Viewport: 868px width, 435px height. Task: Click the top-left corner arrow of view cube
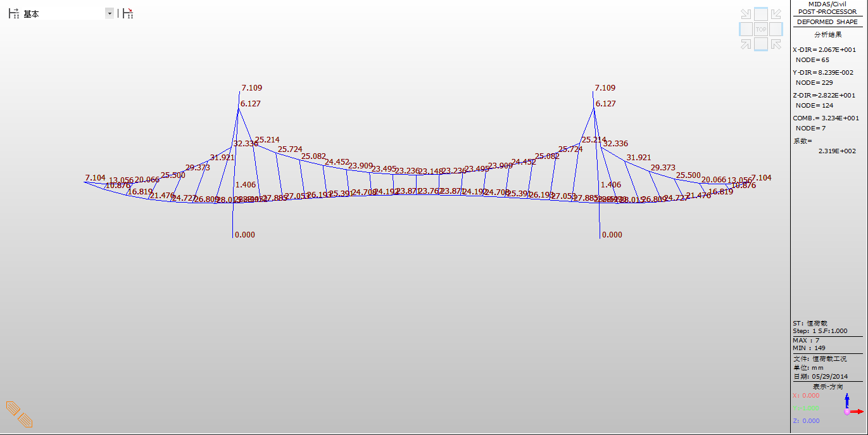point(746,14)
